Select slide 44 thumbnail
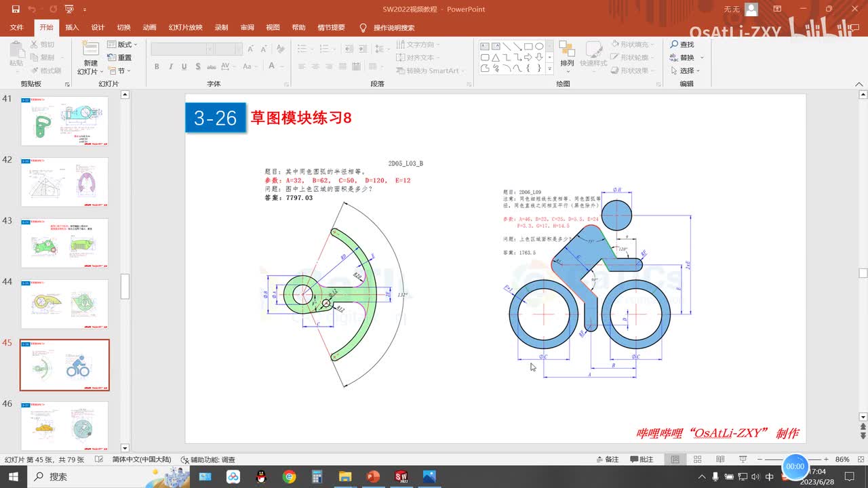This screenshot has height=488, width=868. click(64, 304)
